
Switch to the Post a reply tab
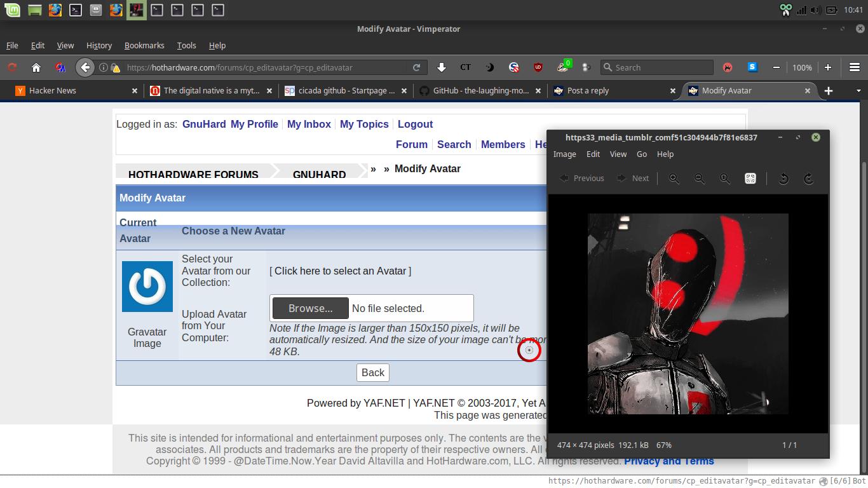point(614,91)
